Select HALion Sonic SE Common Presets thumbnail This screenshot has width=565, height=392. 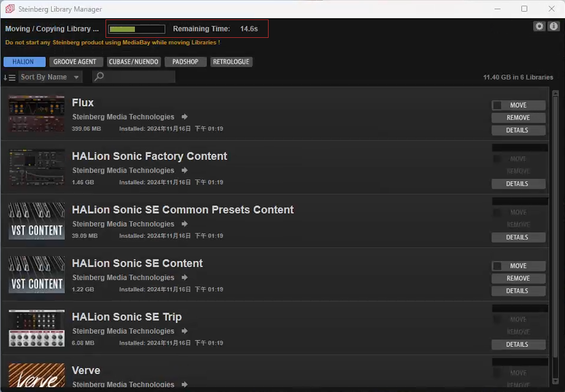(x=37, y=221)
